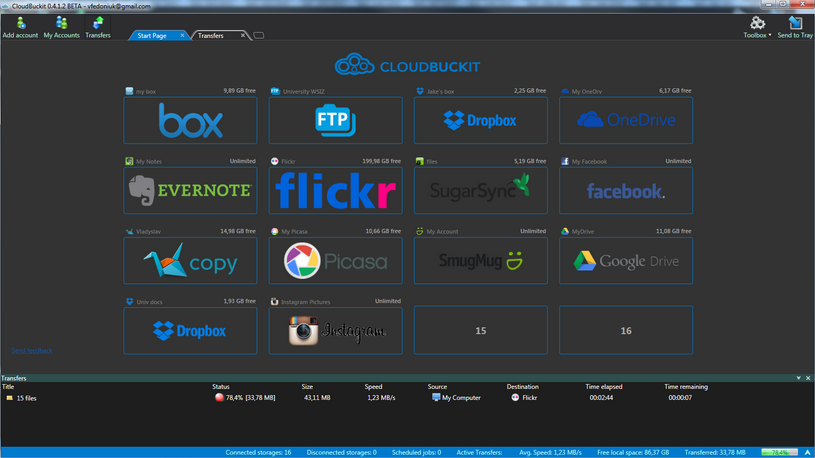Collapse the Transfers panel using its arrow
The height and width of the screenshot is (458, 815).
[x=798, y=378]
